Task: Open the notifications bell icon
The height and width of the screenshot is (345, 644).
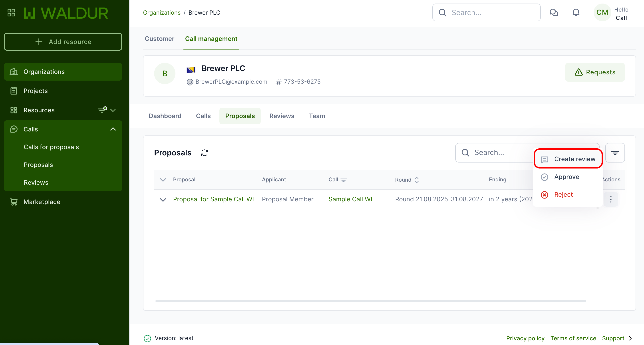Action: pos(576,12)
